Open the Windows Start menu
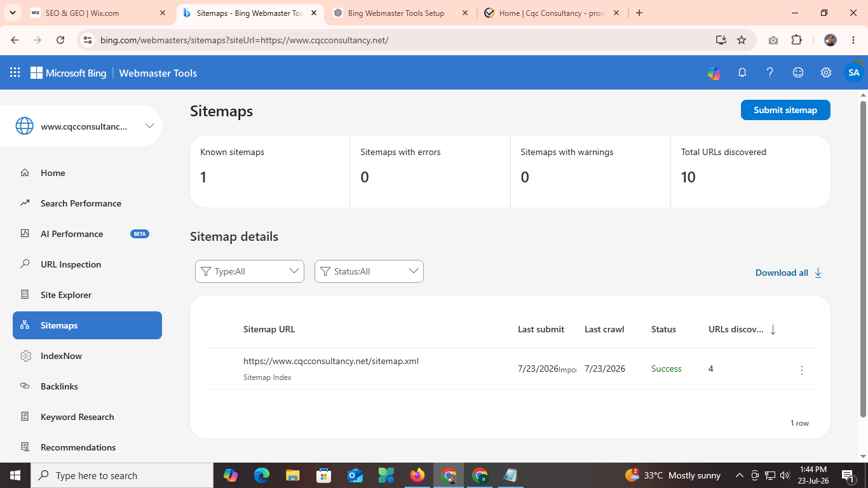 click(x=15, y=475)
